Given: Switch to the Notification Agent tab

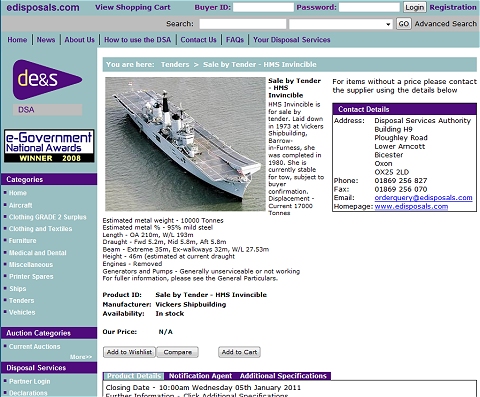Looking at the screenshot, I should click(x=200, y=376).
